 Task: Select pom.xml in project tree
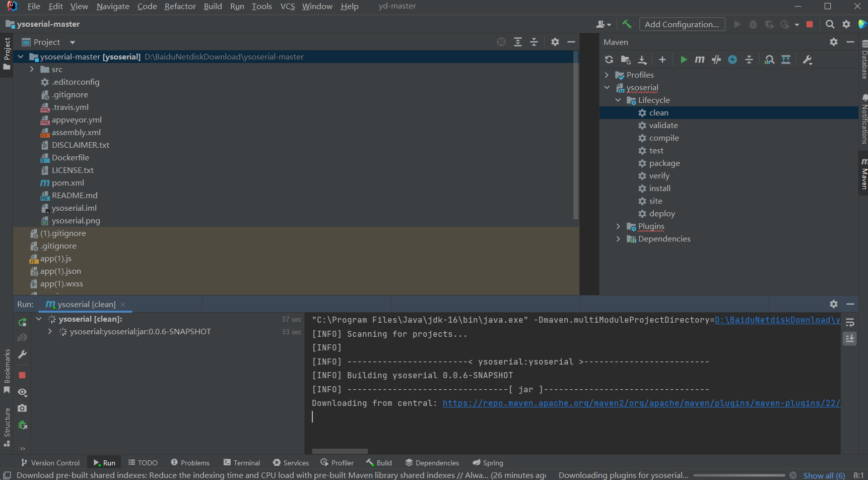pos(68,183)
